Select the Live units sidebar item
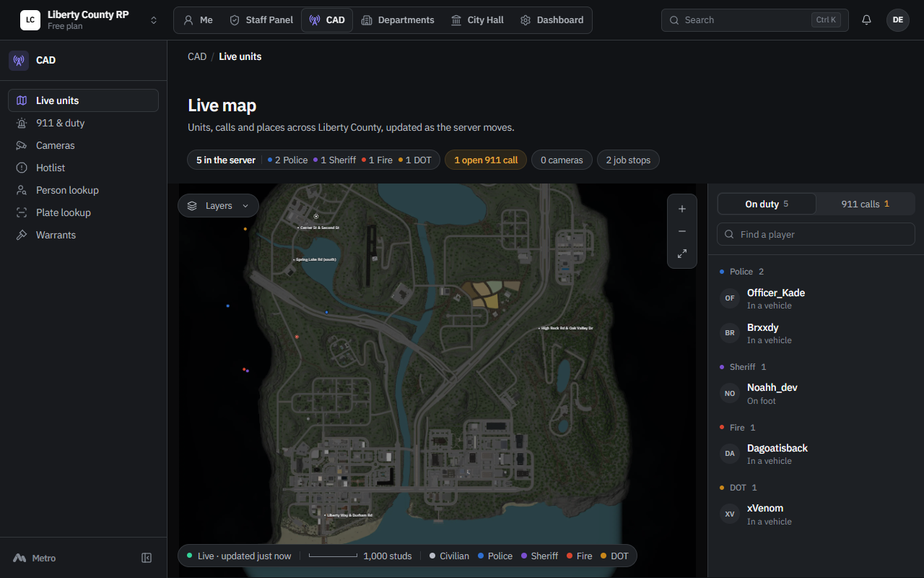This screenshot has height=578, width=924. click(83, 100)
